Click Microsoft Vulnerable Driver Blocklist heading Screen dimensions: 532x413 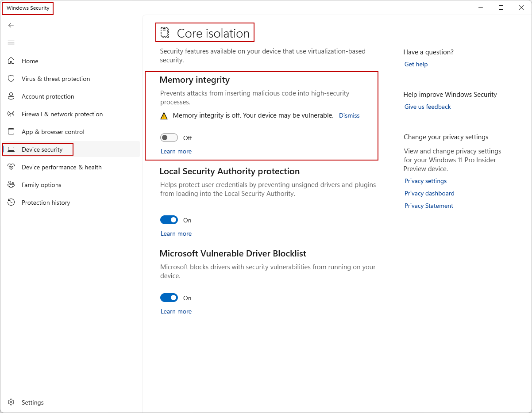(x=233, y=253)
